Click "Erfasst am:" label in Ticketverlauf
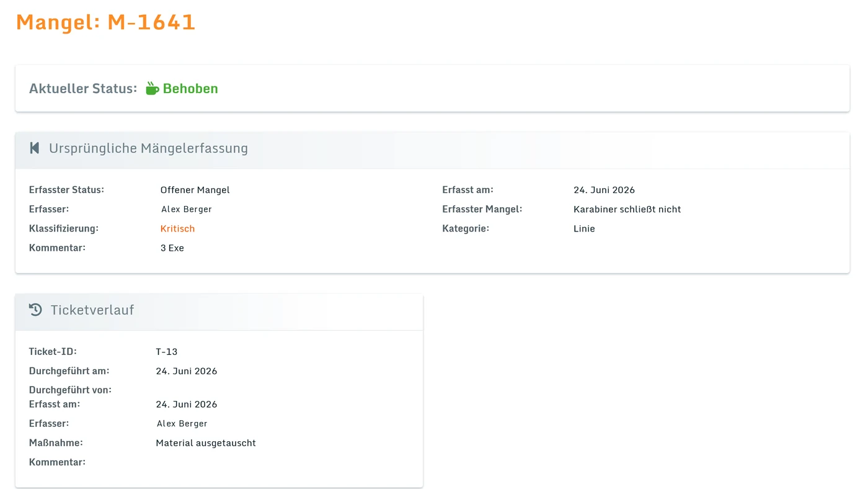This screenshot has width=868, height=489. pos(55,404)
